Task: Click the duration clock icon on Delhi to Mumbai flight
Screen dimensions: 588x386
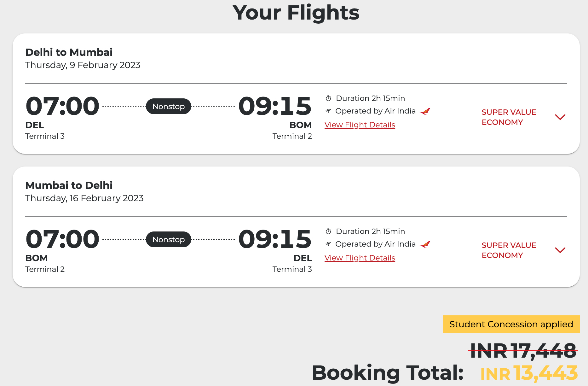Action: coord(328,98)
